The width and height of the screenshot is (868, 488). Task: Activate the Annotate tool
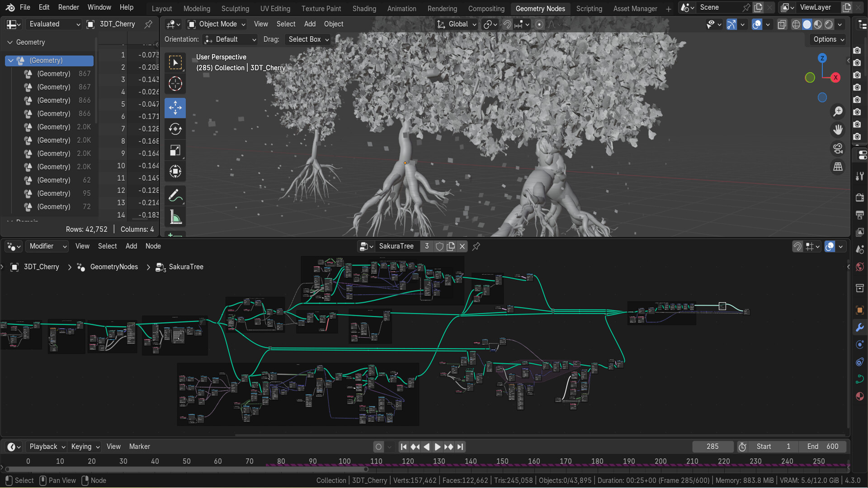tap(175, 195)
